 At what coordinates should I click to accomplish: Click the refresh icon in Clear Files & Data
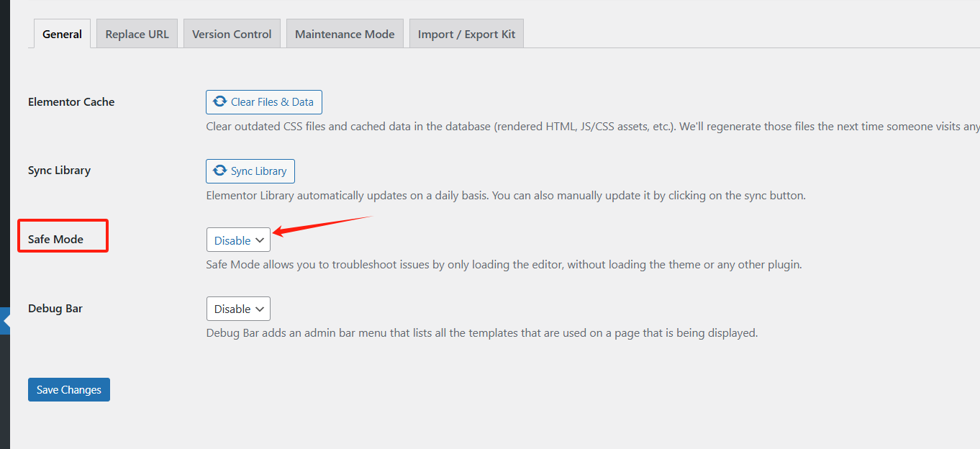pyautogui.click(x=220, y=102)
